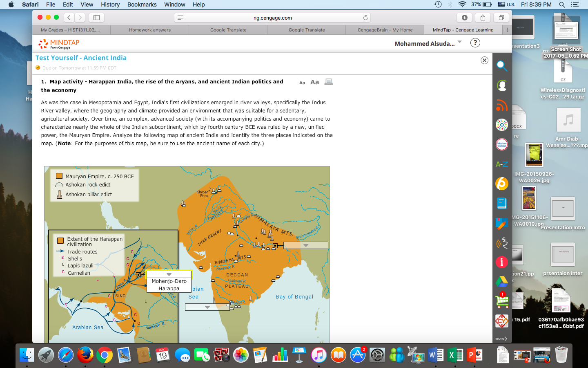Click the print icon above the question
Viewport: 588px width, 368px height.
pyautogui.click(x=329, y=82)
